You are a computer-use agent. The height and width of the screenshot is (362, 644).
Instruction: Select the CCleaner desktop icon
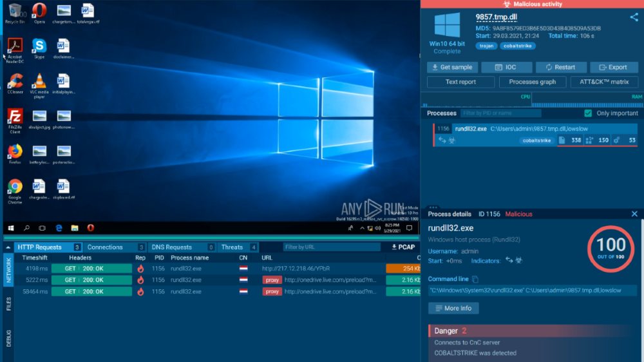click(x=15, y=84)
